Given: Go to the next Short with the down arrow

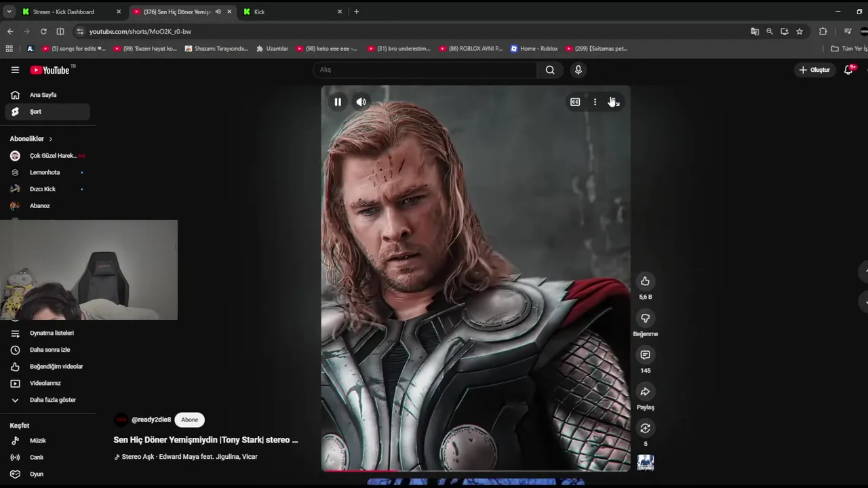Looking at the screenshot, I should 864,301.
